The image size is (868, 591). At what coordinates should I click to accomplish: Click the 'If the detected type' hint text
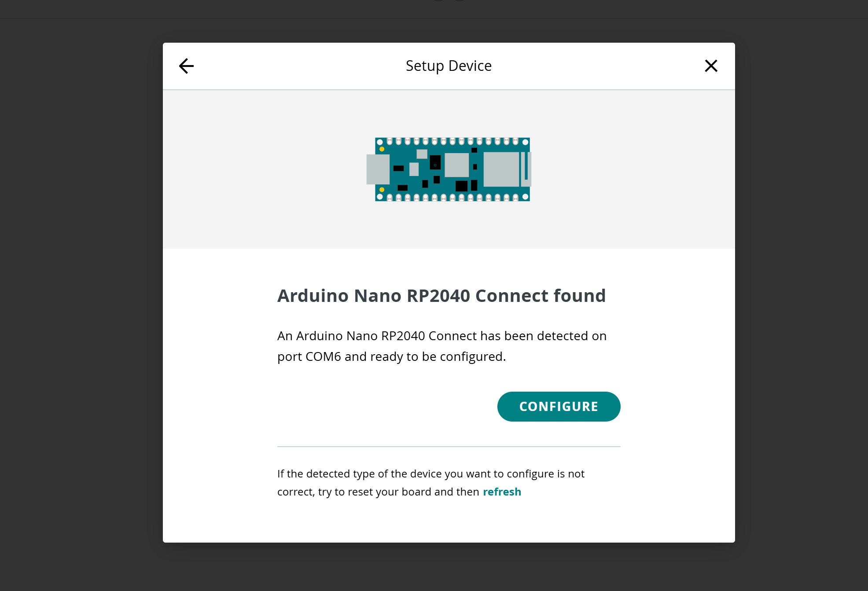pyautogui.click(x=431, y=483)
